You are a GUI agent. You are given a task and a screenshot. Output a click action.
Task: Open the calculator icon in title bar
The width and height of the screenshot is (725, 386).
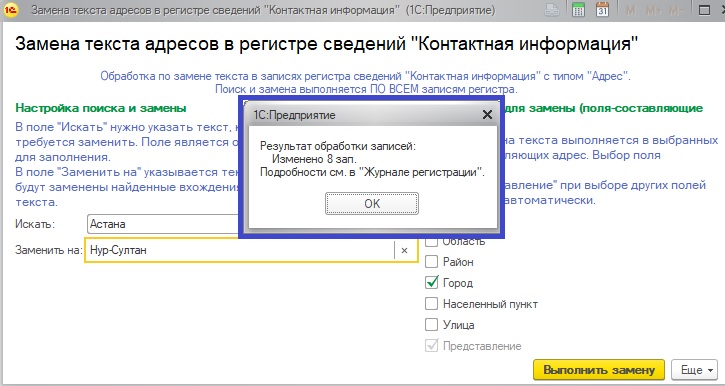tap(578, 10)
